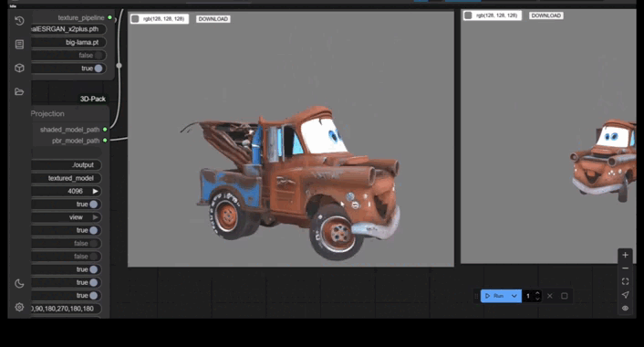644x347 pixels.
Task: Click the arrow next to the 4096 value
Action: [x=95, y=191]
